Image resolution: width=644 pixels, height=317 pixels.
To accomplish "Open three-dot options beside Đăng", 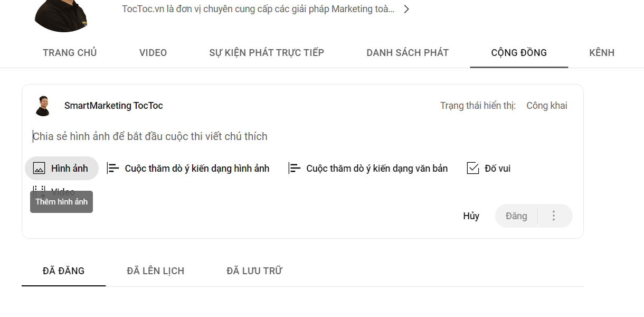I will [x=554, y=216].
